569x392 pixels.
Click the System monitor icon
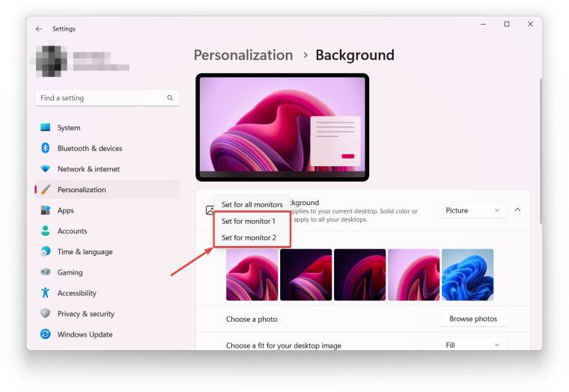(x=46, y=127)
